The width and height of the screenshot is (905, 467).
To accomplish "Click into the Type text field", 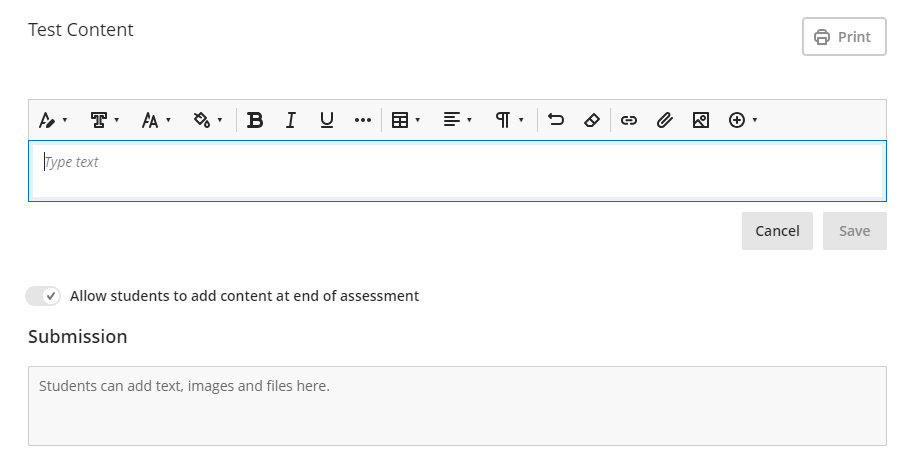I will (457, 171).
